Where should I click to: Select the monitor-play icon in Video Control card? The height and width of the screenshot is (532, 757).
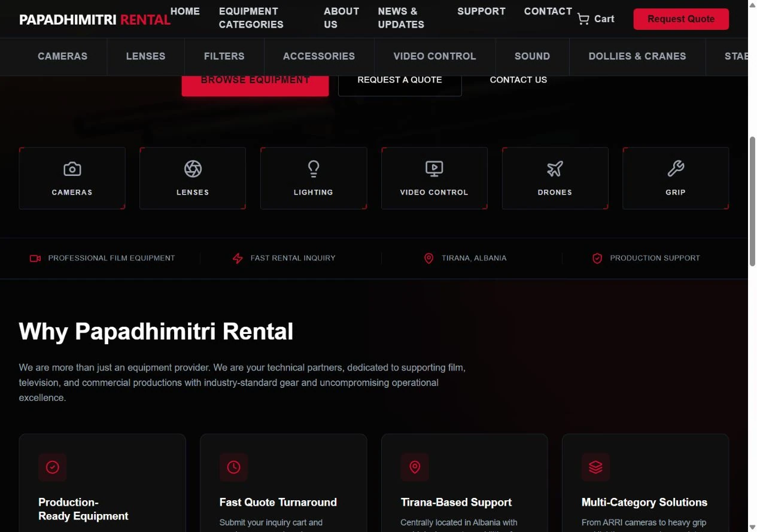(x=434, y=169)
